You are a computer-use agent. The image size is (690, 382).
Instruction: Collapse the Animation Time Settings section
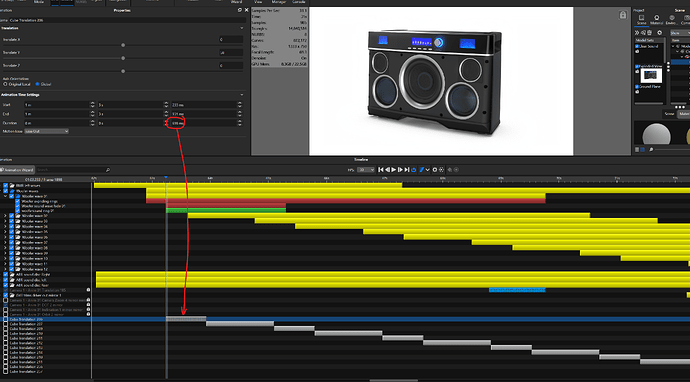point(242,95)
